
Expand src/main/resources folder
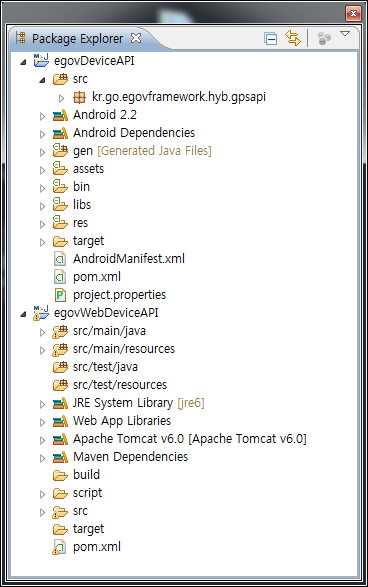point(42,350)
